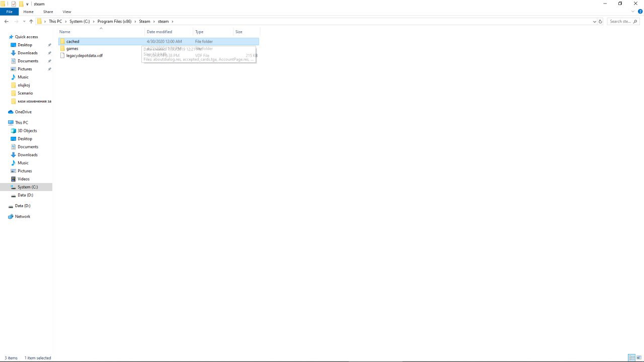Open Desktop under This PC

click(25, 139)
